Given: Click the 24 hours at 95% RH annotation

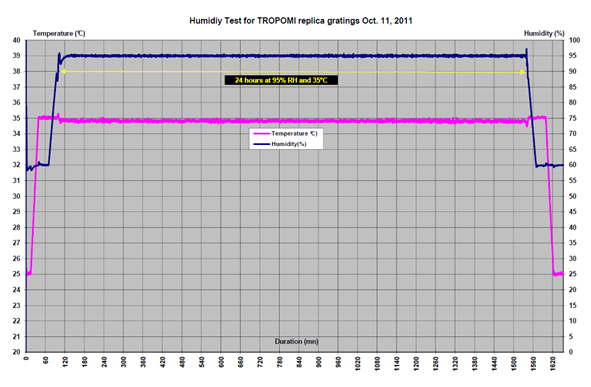Looking at the screenshot, I should [281, 80].
